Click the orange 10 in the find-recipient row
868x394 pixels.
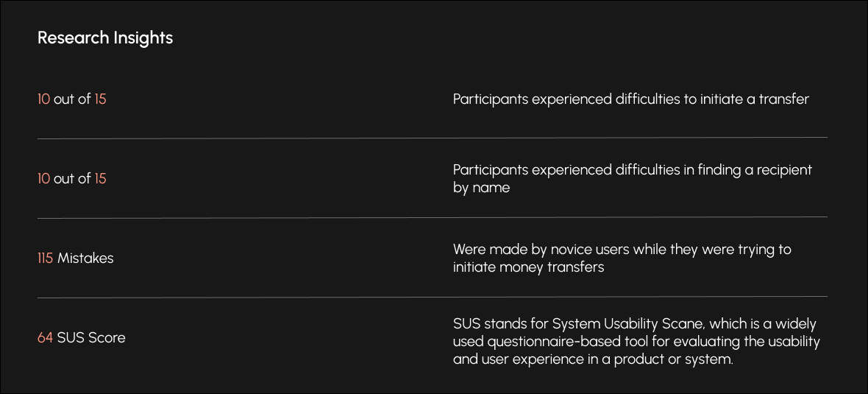[x=44, y=178]
